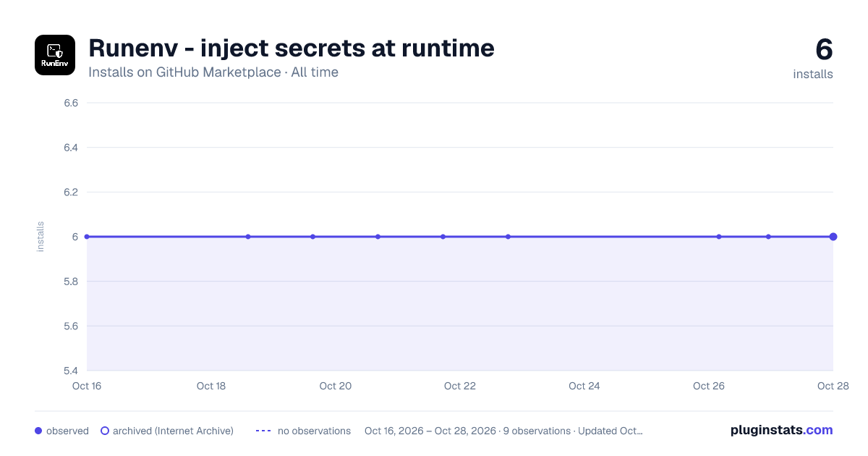Click the data point just after Oct 22
This screenshot has height=456, width=868.
coord(508,237)
